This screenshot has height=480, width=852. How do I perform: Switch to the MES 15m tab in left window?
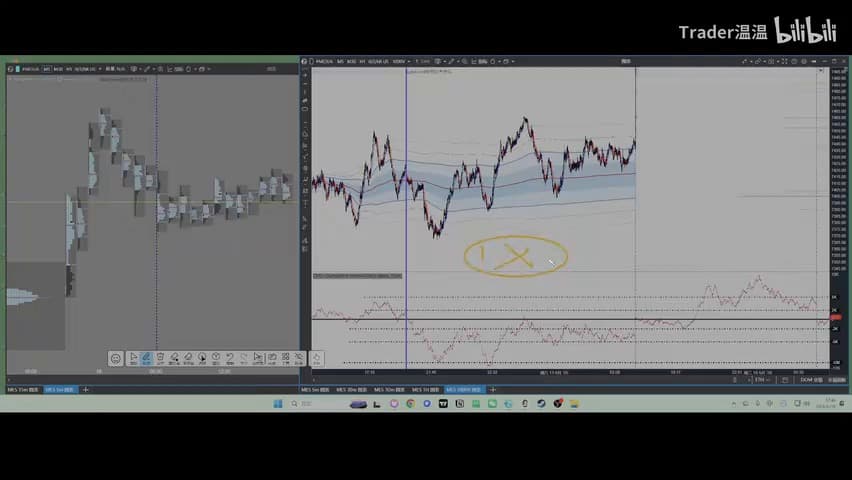pos(22,390)
